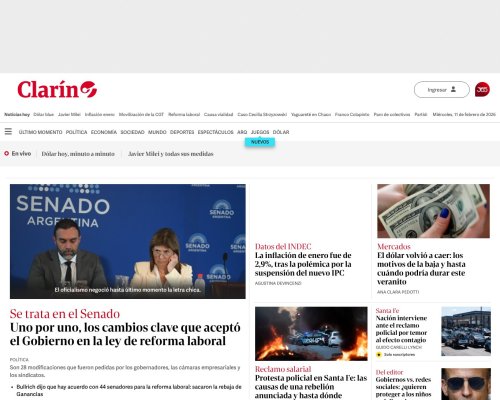
Task: Click the Senado press conference photo
Action: click(x=128, y=241)
